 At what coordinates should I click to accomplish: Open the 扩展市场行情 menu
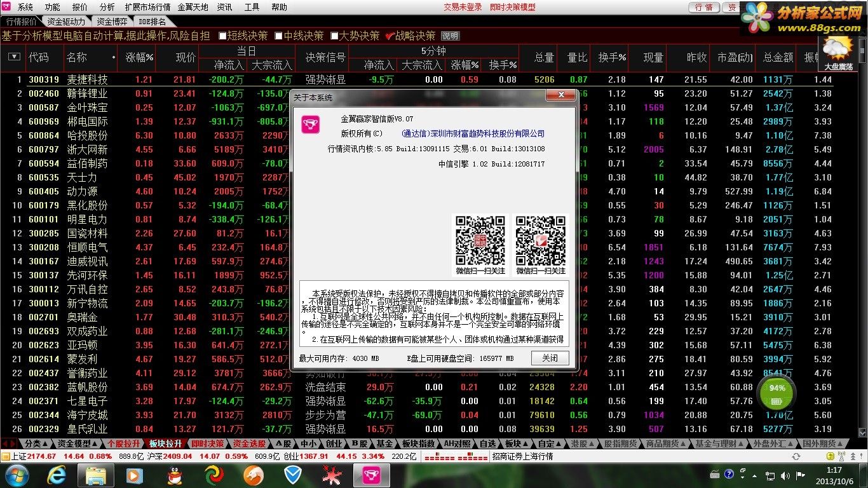coord(147,7)
